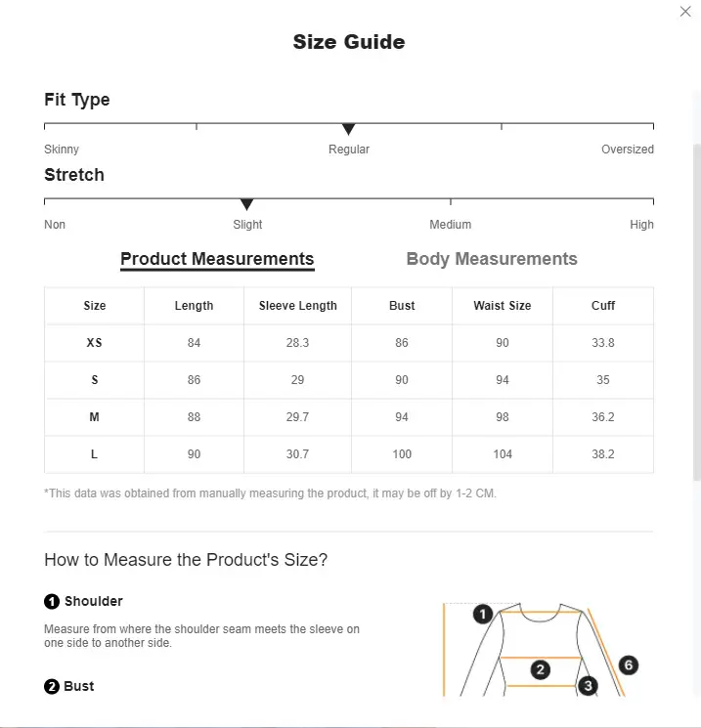Click the Fit Type triangle marker at Regular

coord(348,130)
